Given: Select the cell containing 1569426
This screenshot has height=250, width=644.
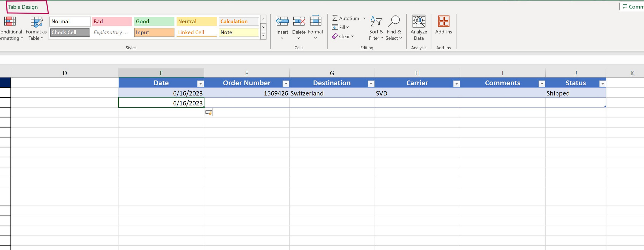Looking at the screenshot, I should tap(247, 93).
